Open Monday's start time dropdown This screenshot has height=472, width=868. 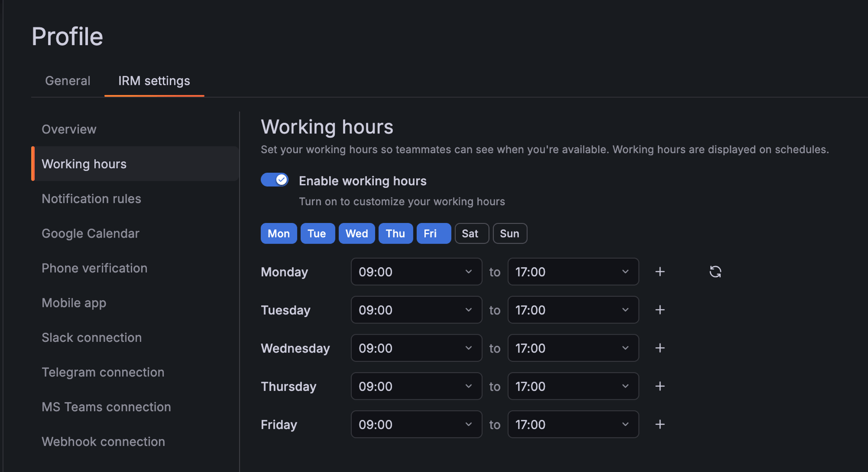click(x=416, y=272)
